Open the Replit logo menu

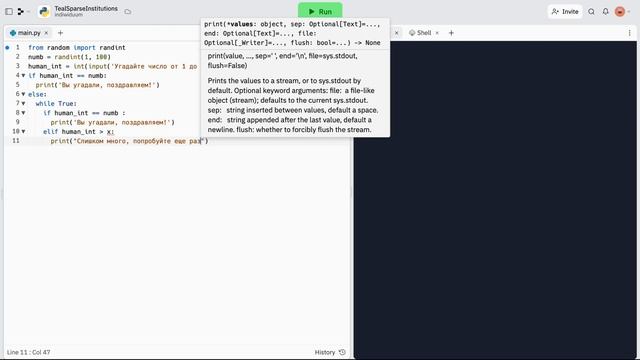coord(20,12)
